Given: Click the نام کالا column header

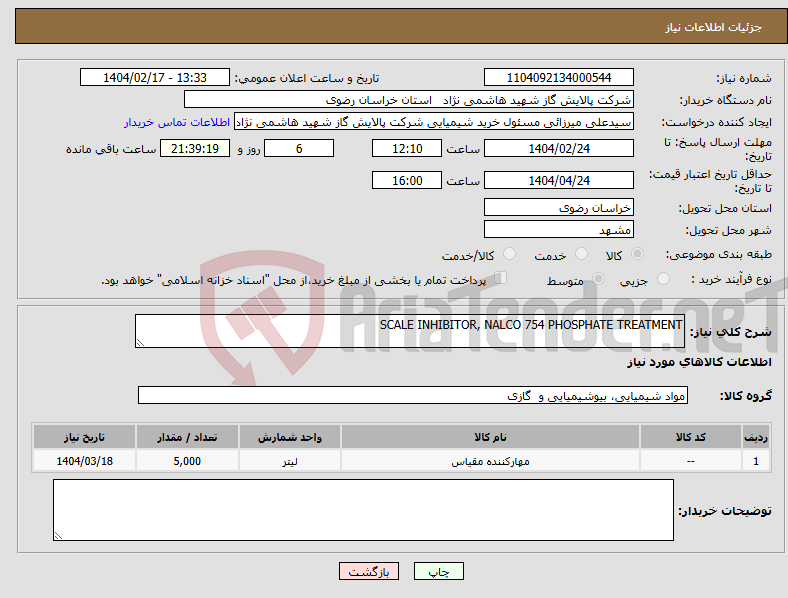Looking at the screenshot, I should point(490,437).
